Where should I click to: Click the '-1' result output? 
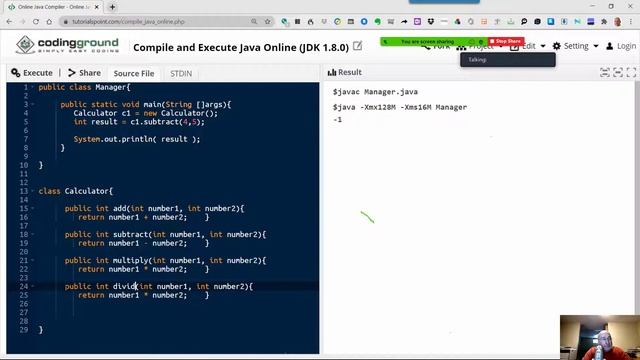338,120
